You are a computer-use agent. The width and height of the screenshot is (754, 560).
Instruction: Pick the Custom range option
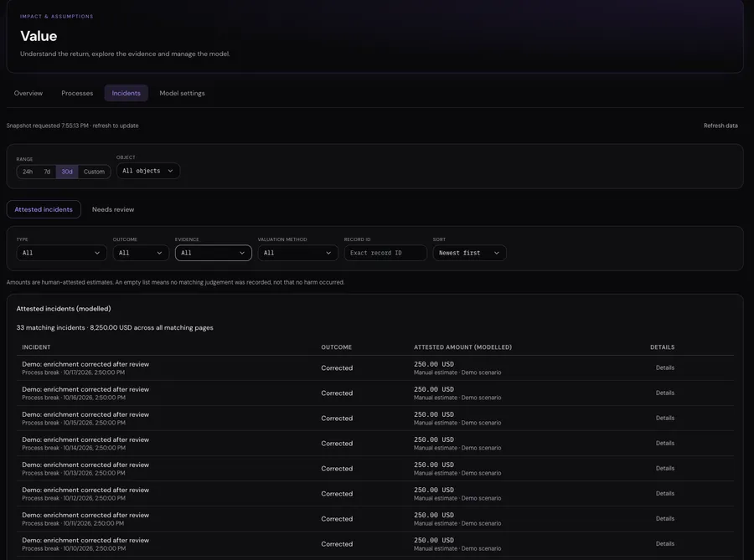click(x=94, y=172)
